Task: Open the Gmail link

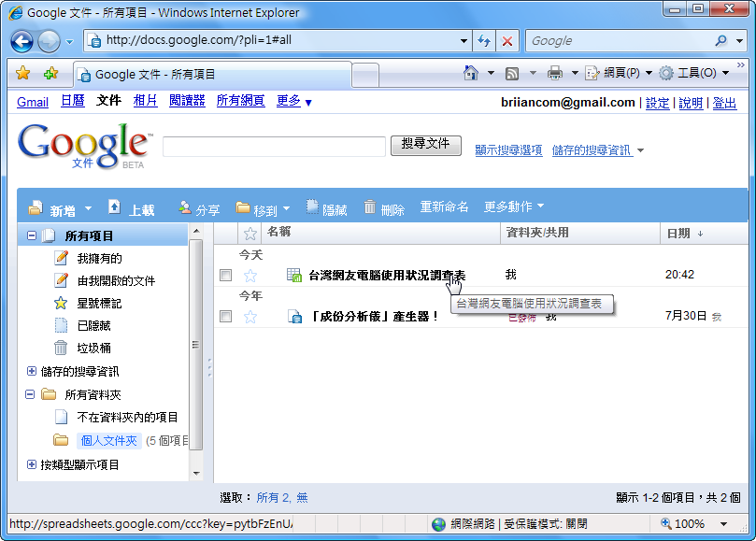Action: point(33,102)
